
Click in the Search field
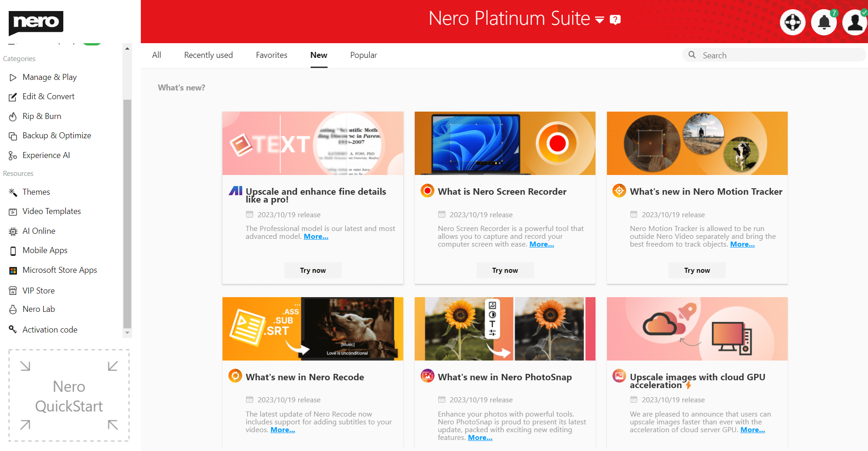click(780, 55)
